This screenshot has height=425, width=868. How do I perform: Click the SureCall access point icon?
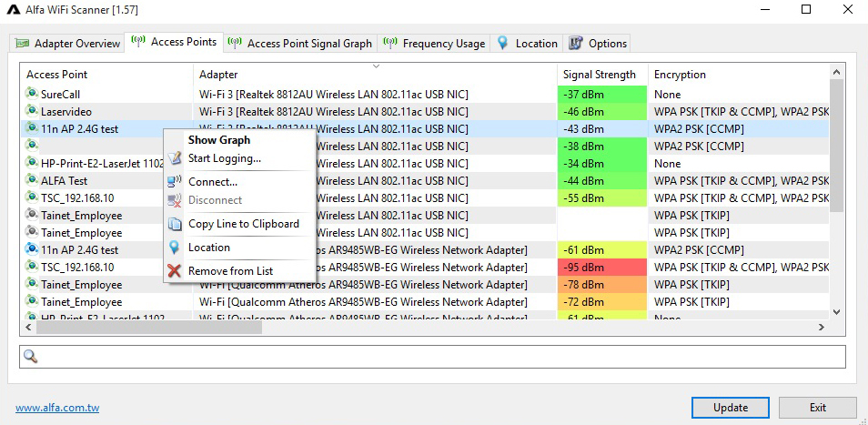tap(32, 94)
